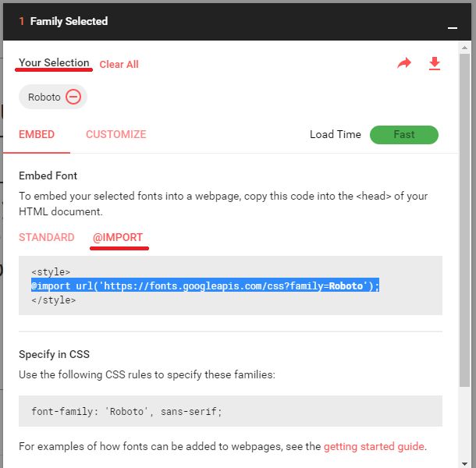The width and height of the screenshot is (476, 468).
Task: Open the CUSTOMIZE tab
Action: point(115,134)
